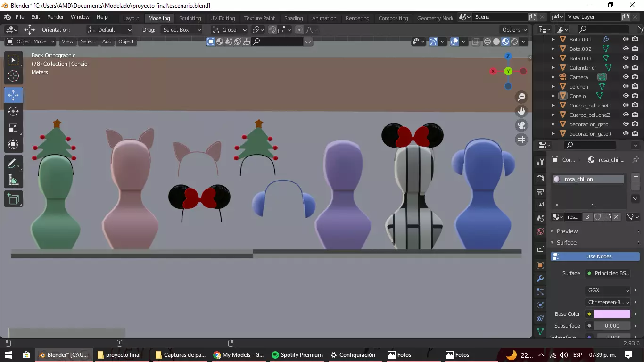This screenshot has width=644, height=362.
Task: Open the Orientation Default dropdown
Action: click(x=110, y=30)
